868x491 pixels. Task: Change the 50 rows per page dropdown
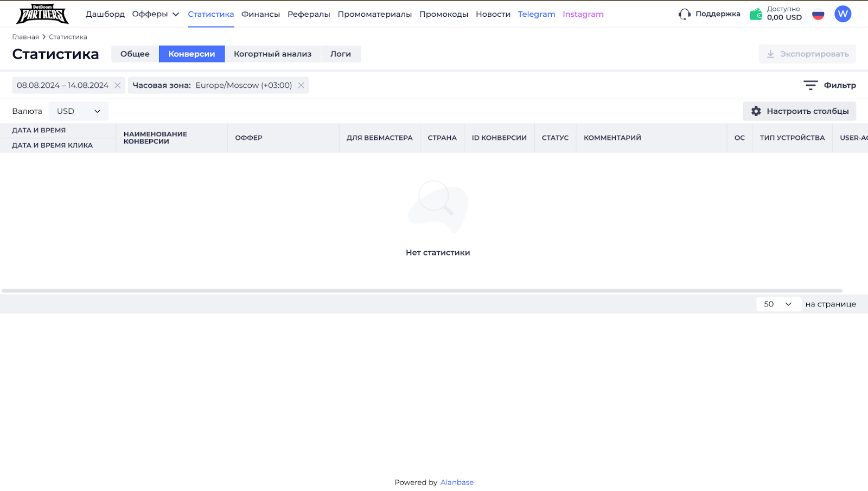click(778, 304)
